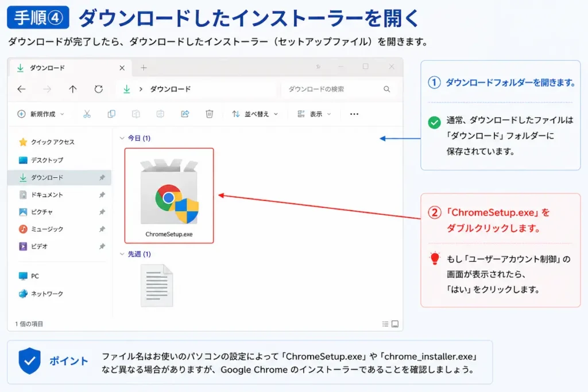Unpin ダウンロード using its pin icon
The width and height of the screenshot is (588, 392).
[102, 178]
